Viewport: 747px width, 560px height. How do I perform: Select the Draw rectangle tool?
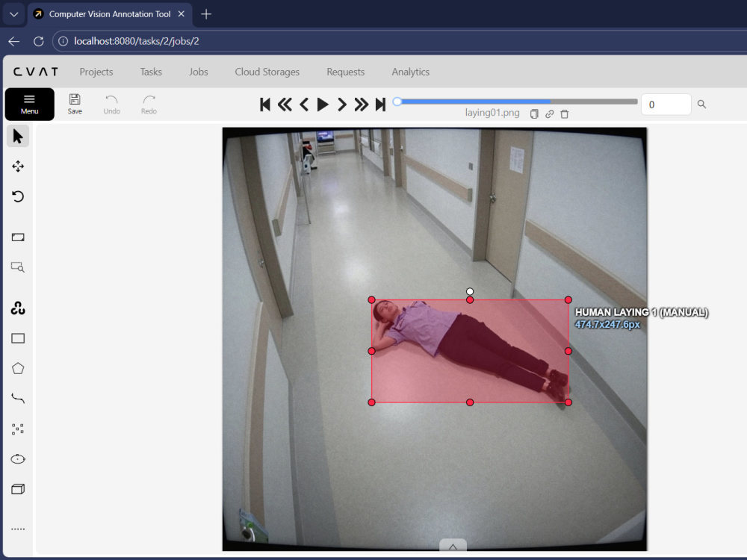18,338
